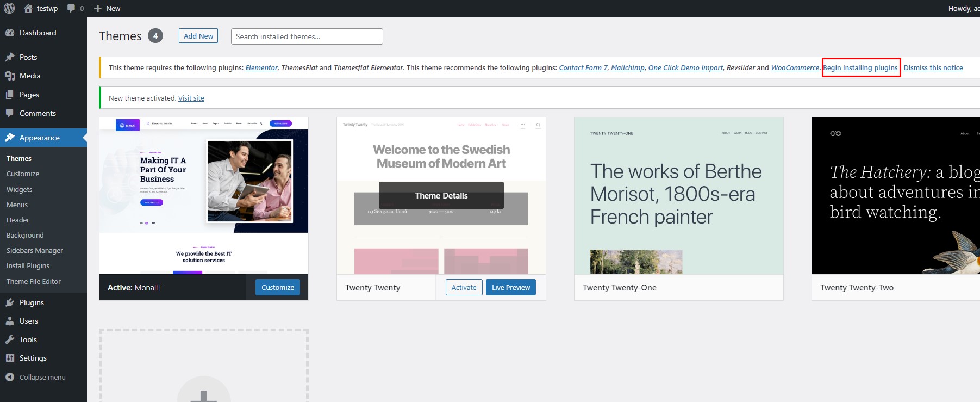Image resolution: width=980 pixels, height=402 pixels.
Task: Open the Mailchimp plugin link
Action: pos(628,67)
